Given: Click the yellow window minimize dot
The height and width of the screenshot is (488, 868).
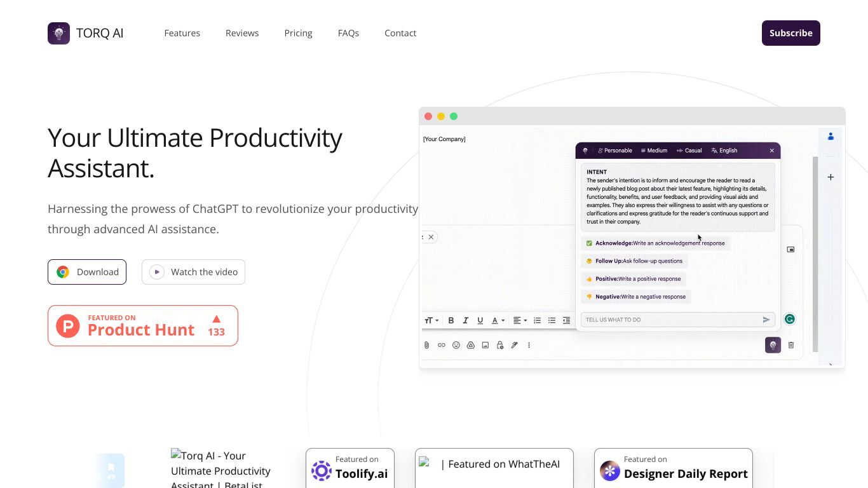Looking at the screenshot, I should [441, 116].
